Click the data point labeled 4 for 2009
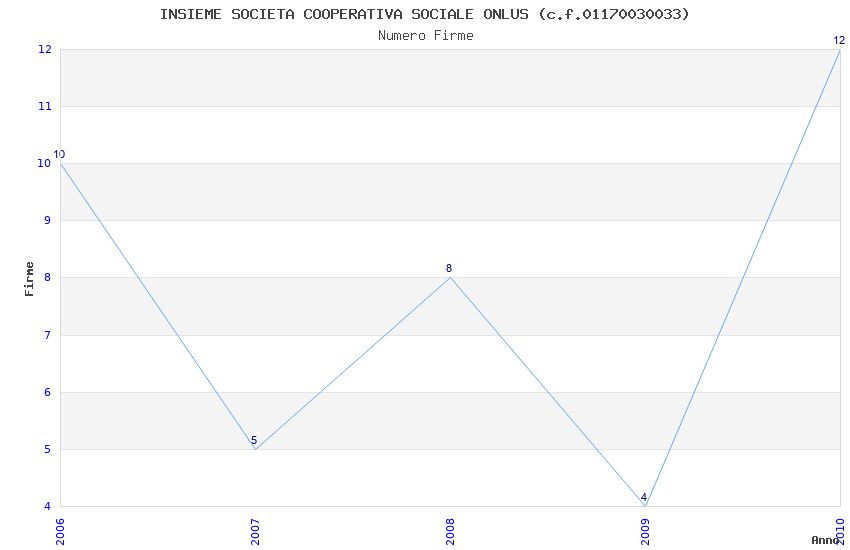This screenshot has height=550, width=850. [x=644, y=497]
